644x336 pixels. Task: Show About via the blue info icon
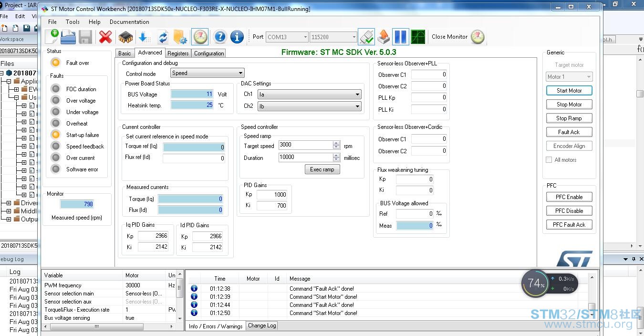click(x=237, y=37)
